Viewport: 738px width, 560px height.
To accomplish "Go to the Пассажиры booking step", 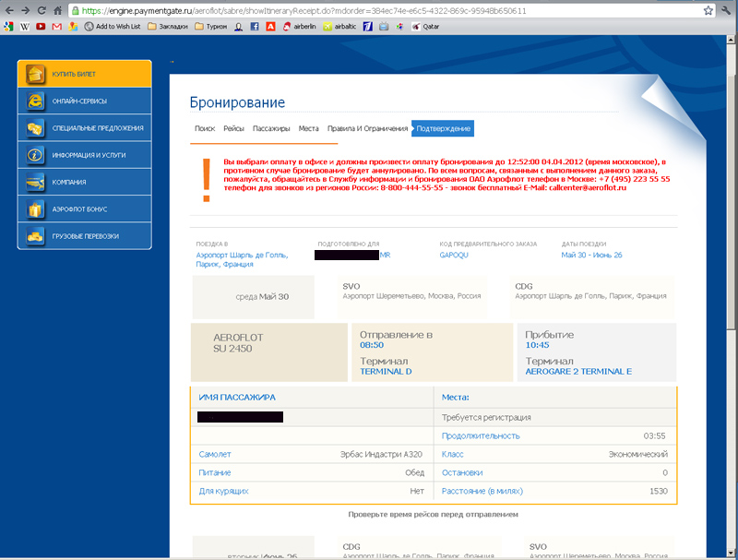I will tap(271, 128).
